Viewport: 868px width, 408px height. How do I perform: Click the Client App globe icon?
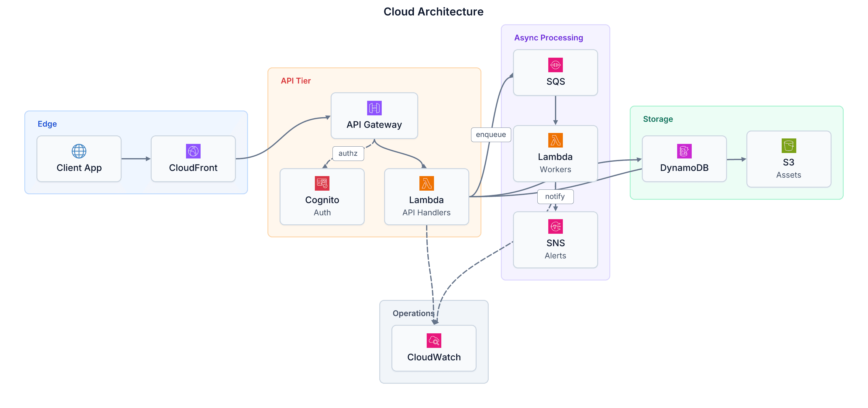point(79,151)
